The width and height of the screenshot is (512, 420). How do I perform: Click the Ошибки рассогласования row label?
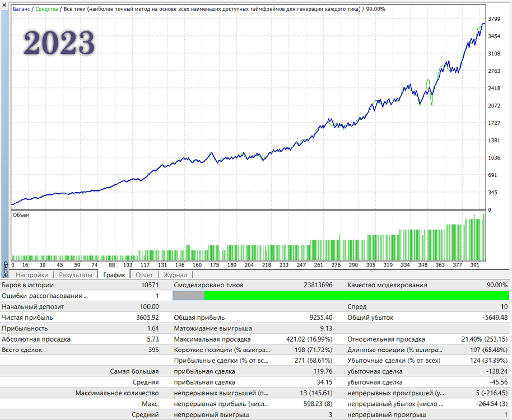tap(45, 296)
